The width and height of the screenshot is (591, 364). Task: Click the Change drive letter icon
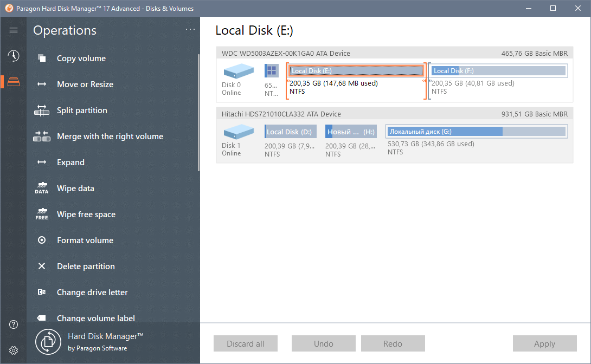(42, 292)
